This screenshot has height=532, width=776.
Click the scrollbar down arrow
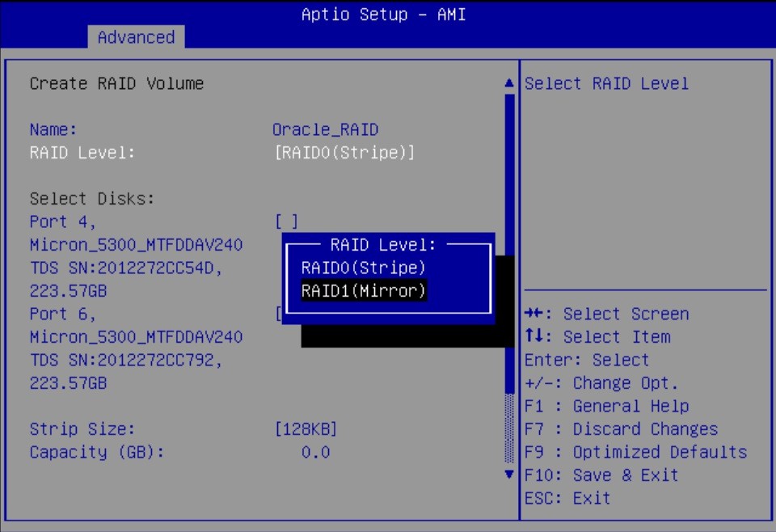click(x=509, y=475)
